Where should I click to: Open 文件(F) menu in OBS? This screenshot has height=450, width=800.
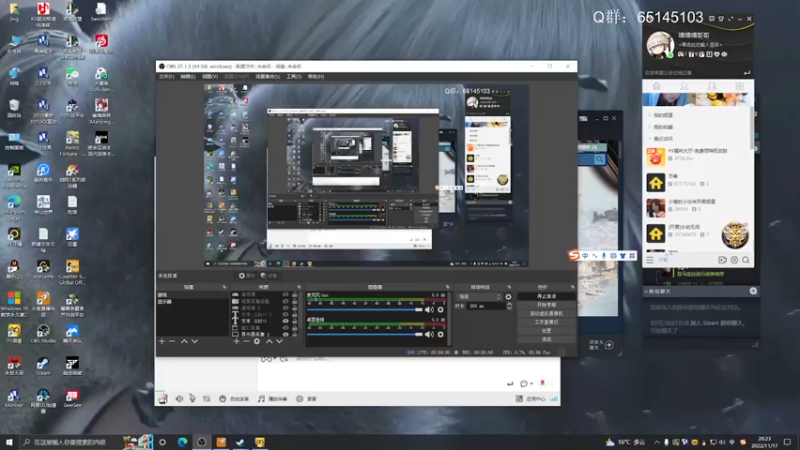166,77
